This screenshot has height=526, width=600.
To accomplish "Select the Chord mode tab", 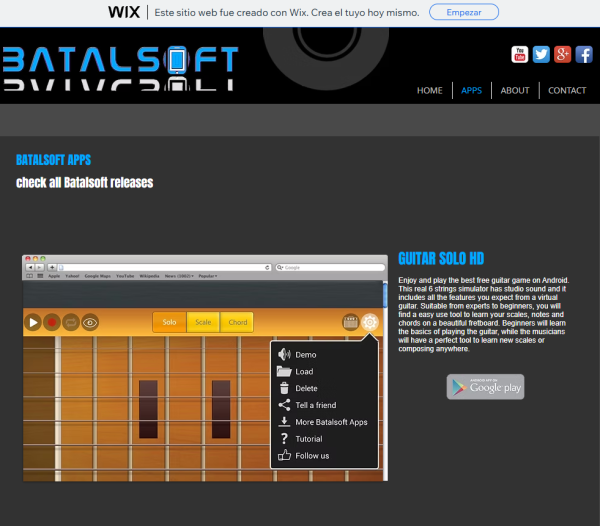I will [237, 322].
